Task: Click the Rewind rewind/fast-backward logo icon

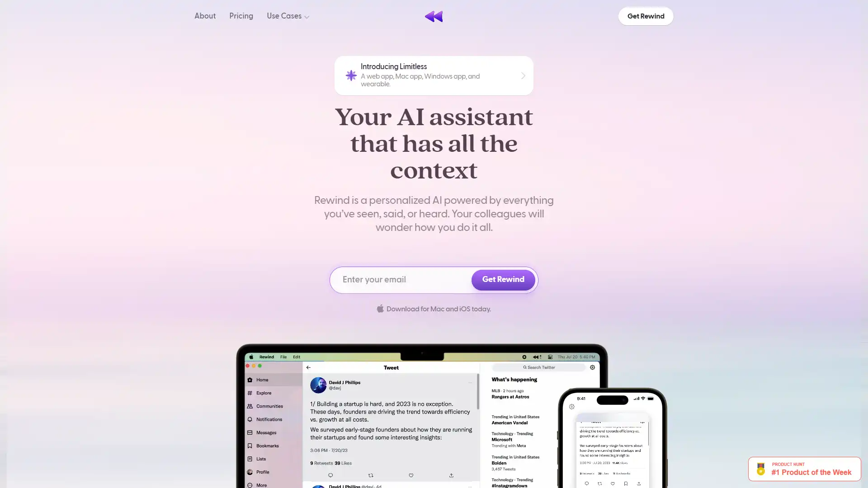Action: click(434, 16)
